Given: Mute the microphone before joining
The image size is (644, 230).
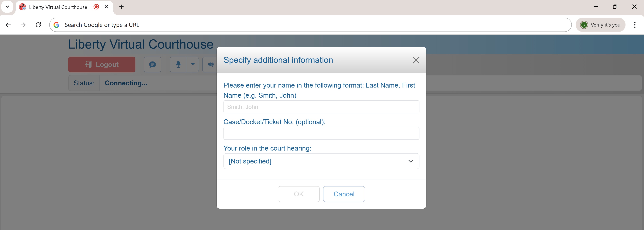Looking at the screenshot, I should pos(178,64).
